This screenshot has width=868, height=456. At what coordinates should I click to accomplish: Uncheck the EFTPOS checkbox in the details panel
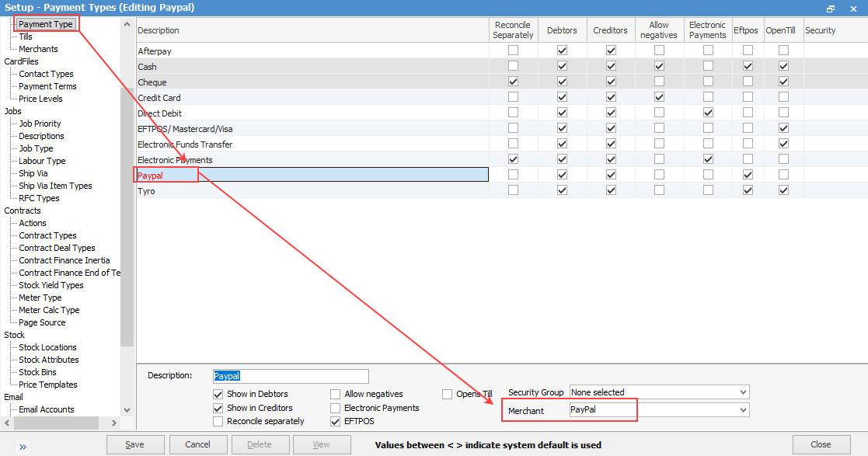click(x=336, y=421)
